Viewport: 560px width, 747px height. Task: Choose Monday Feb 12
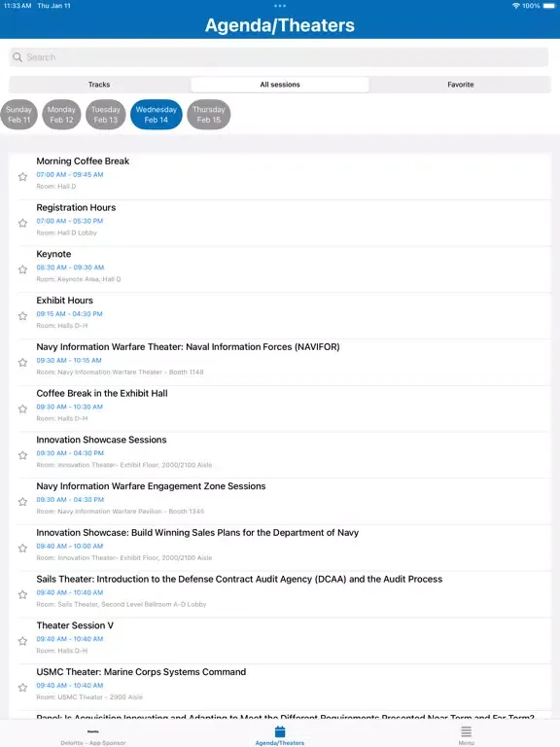point(61,115)
